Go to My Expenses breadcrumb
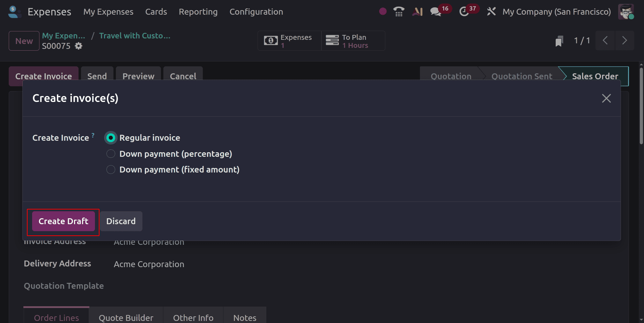This screenshot has width=644, height=323. 64,36
